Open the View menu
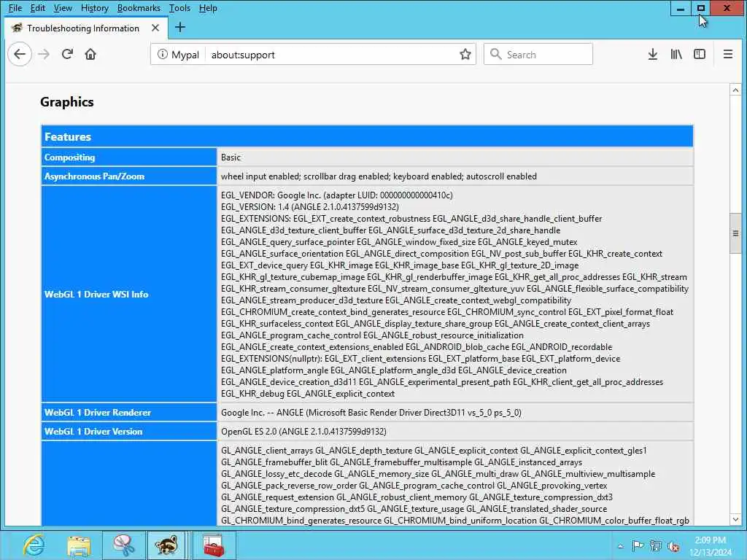 (63, 7)
